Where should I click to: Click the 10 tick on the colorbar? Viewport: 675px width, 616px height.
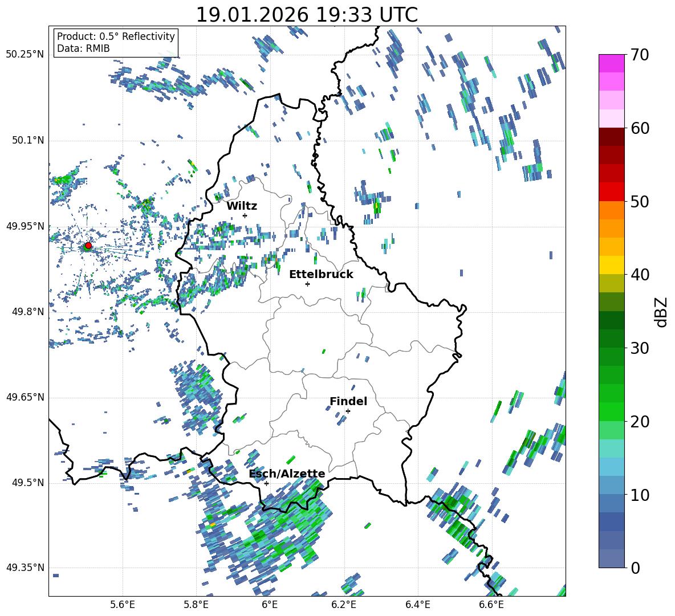coord(640,495)
